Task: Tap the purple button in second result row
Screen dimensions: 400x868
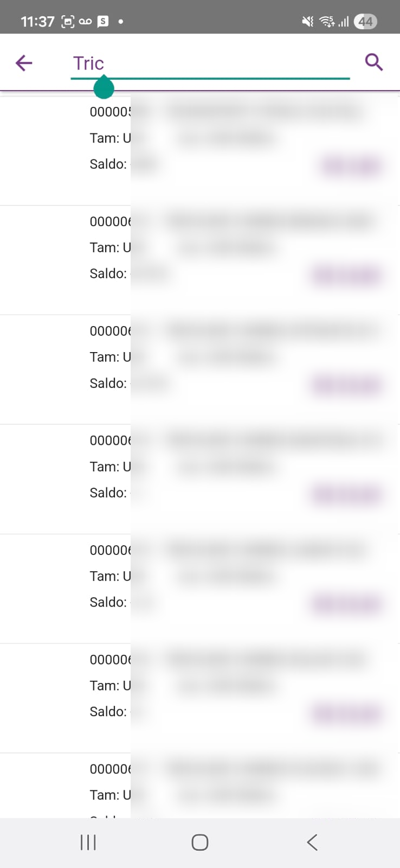Action: [346, 275]
